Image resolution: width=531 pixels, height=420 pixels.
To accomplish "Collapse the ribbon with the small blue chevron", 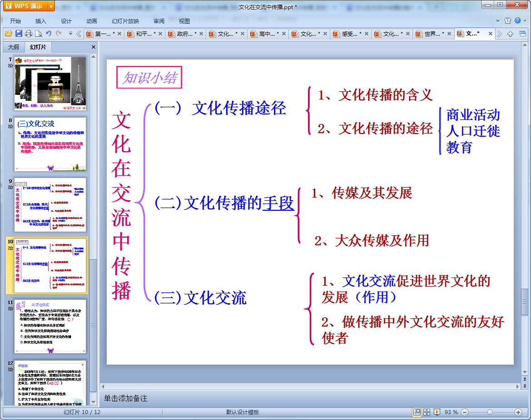I will pos(498,20).
